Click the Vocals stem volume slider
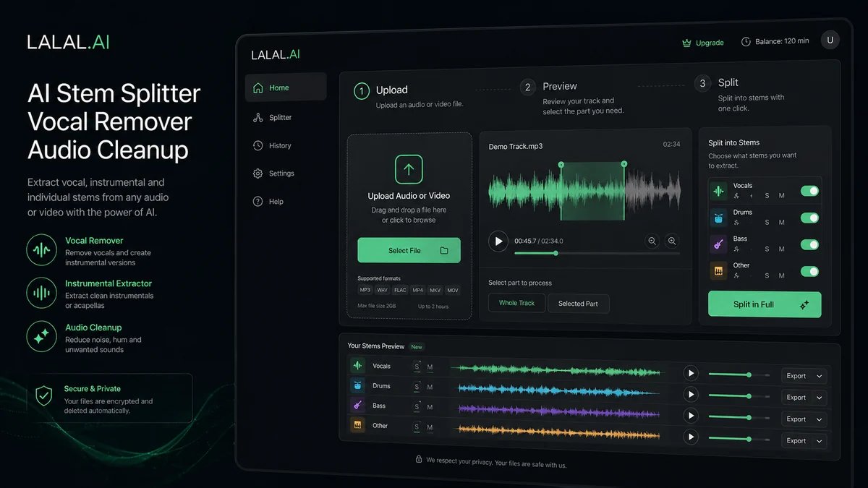This screenshot has height=488, width=868. point(739,374)
